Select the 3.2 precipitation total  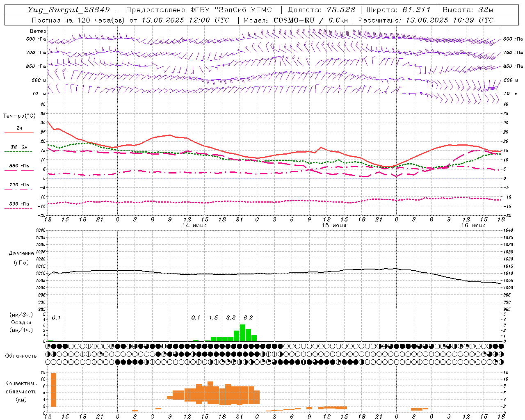tap(231, 317)
